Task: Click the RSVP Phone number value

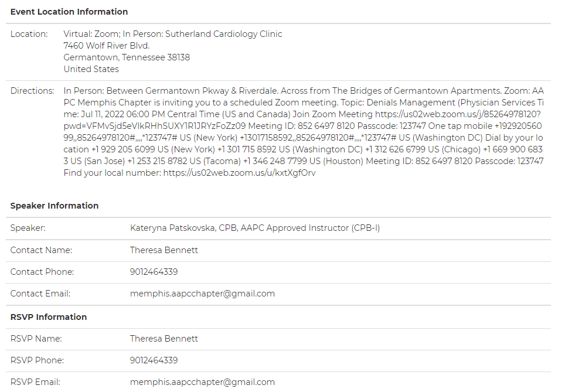Action: click(x=154, y=360)
